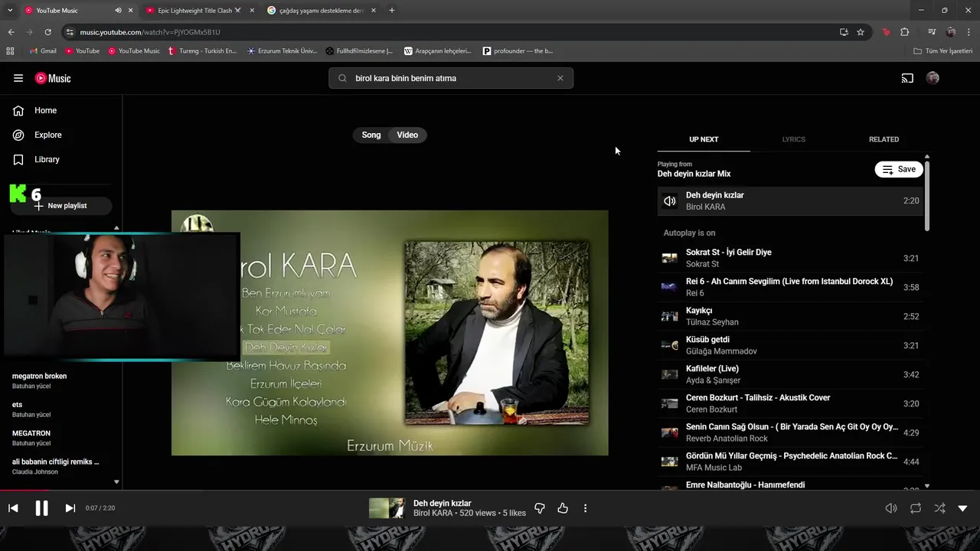The height and width of the screenshot is (551, 980).
Task: Click now-playing Deh deyin kızlar queue item
Action: click(790, 201)
